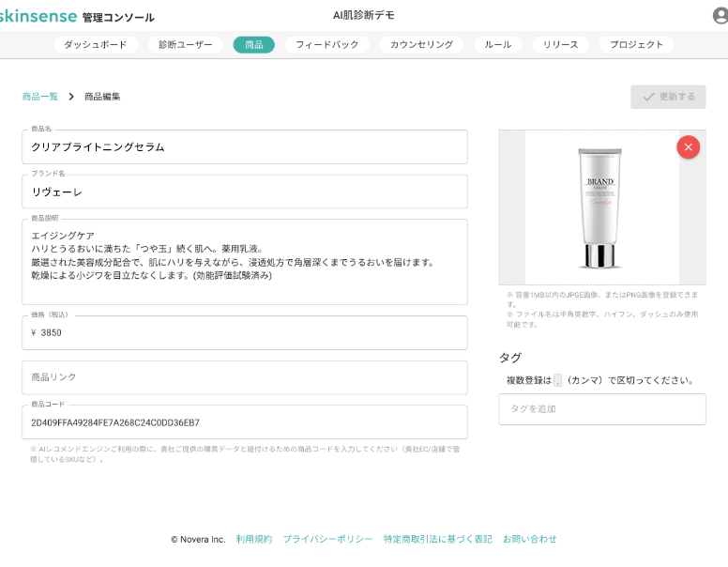Click into the 商品説明 text area
This screenshot has width=728, height=567.
click(x=245, y=262)
